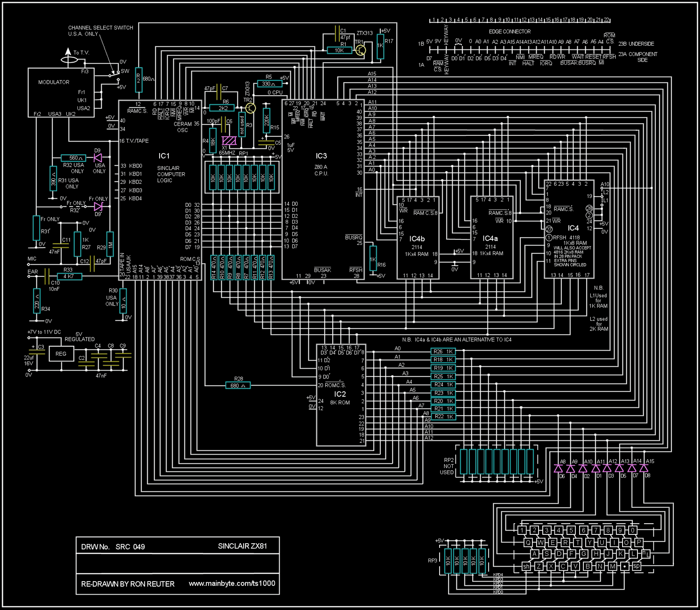Click the D9 diode near R32 USA
The width and height of the screenshot is (700, 610).
coord(98,158)
